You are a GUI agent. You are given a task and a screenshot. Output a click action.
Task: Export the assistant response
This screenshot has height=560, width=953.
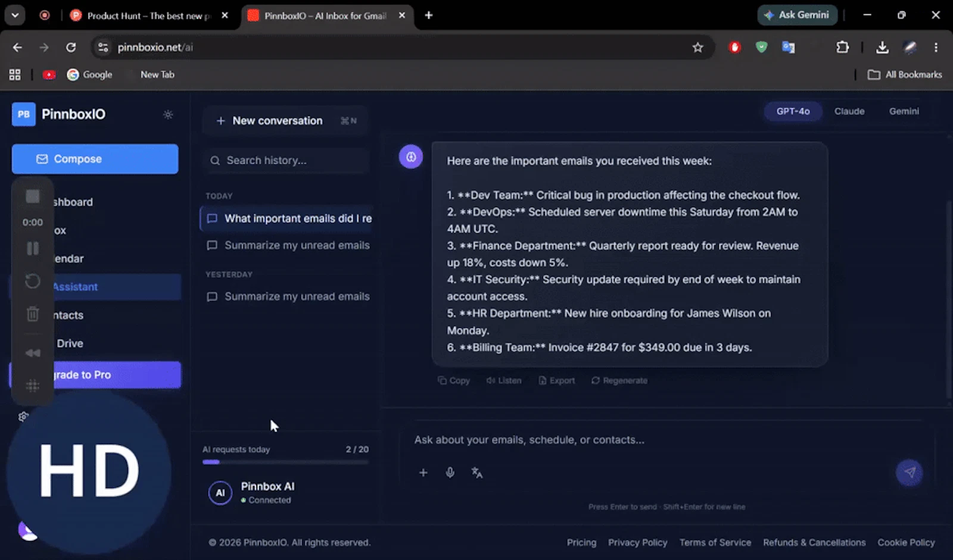point(557,380)
